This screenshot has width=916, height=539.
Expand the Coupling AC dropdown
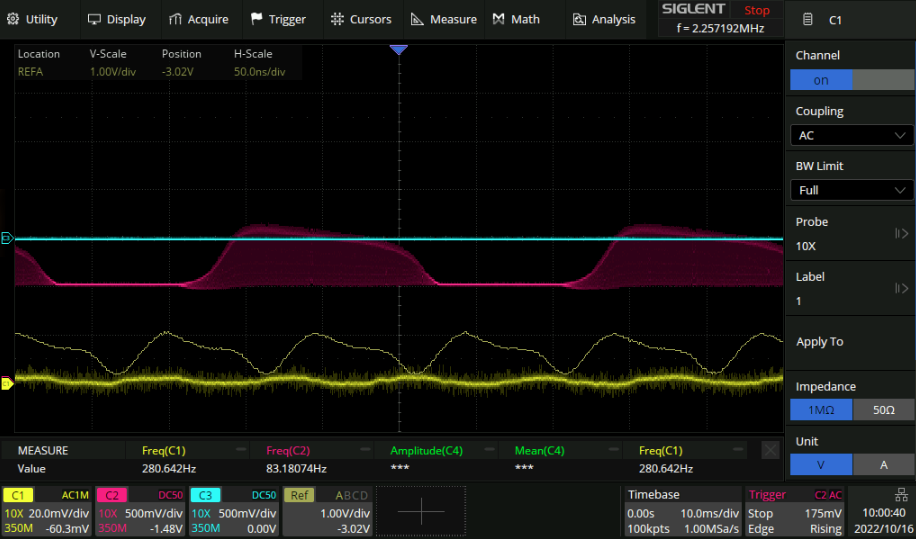pos(852,135)
